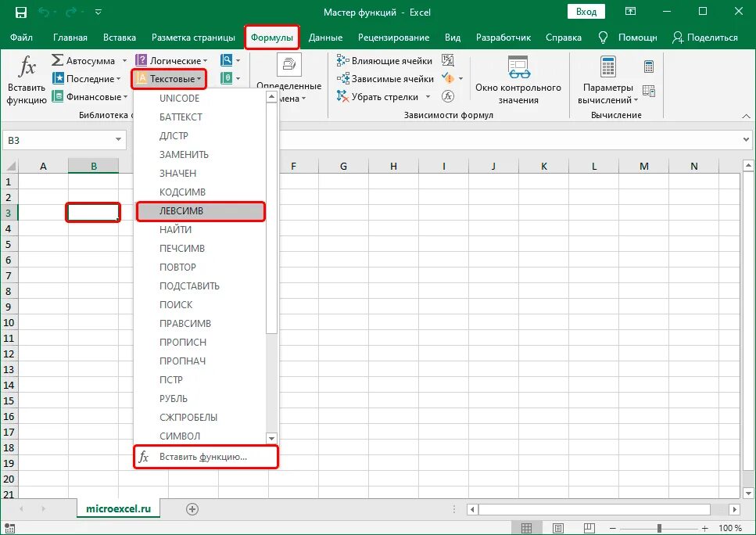Toggle Show Formulas icon
Viewport: 756px width, 535px height.
[x=448, y=60]
